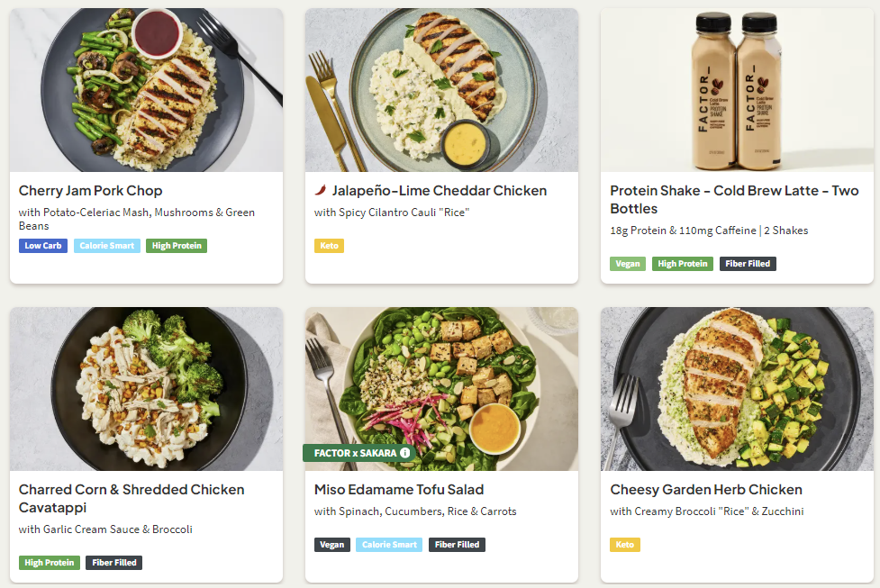Open the Charred Corn Cavatappi meal image
The width and height of the screenshot is (880, 588).
point(146,389)
